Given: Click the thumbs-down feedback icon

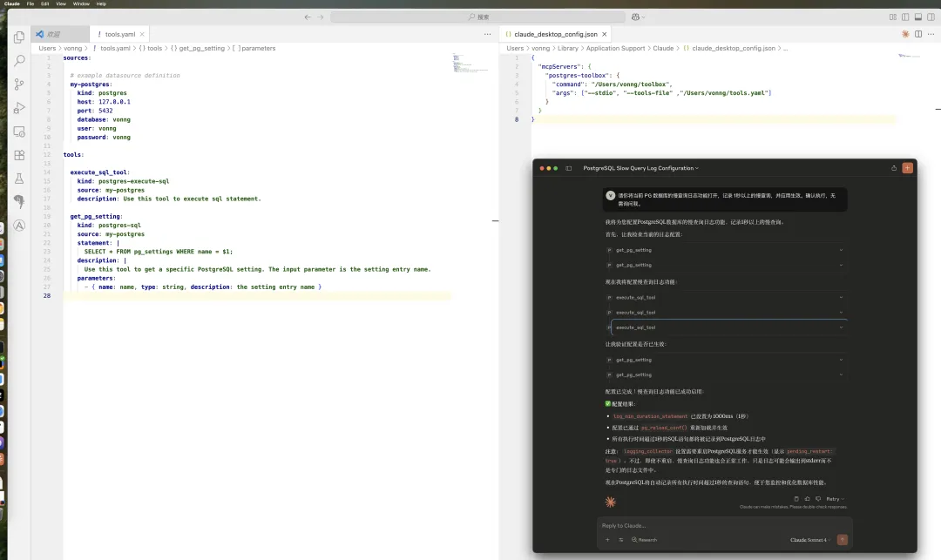Looking at the screenshot, I should [x=817, y=499].
